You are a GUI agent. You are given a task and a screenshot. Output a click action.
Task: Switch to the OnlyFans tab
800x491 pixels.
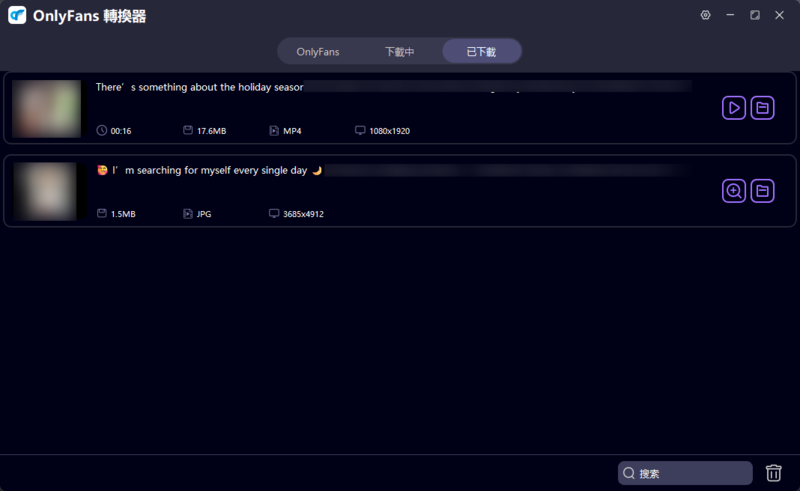(318, 51)
